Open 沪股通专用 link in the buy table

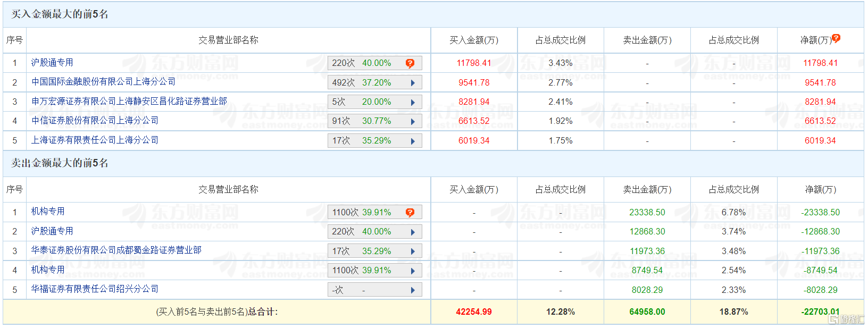coord(52,63)
